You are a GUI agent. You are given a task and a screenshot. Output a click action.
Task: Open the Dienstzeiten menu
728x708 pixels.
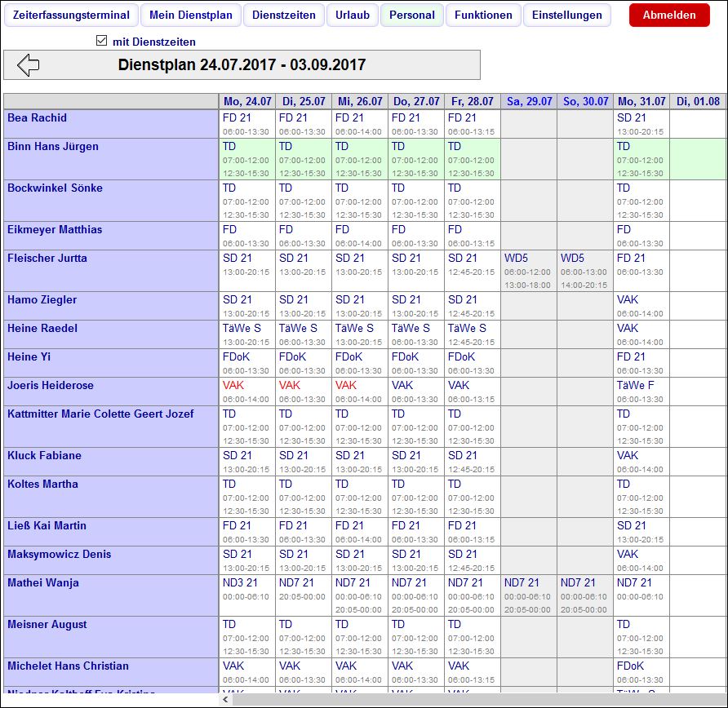pyautogui.click(x=284, y=15)
